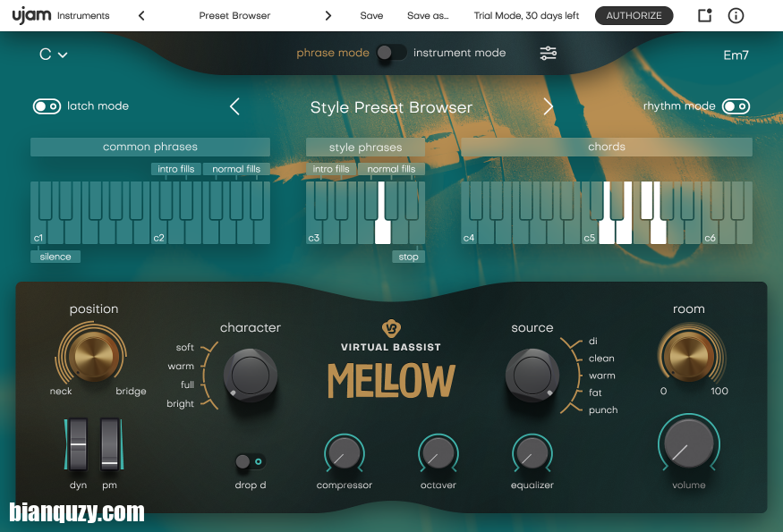Select the warm character option
The height and width of the screenshot is (532, 783).
pyautogui.click(x=181, y=367)
